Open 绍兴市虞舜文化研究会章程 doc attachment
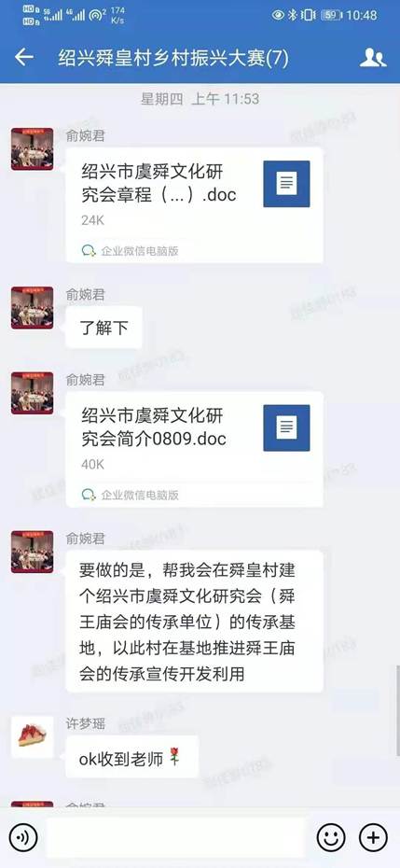The width and height of the screenshot is (400, 868). (194, 204)
